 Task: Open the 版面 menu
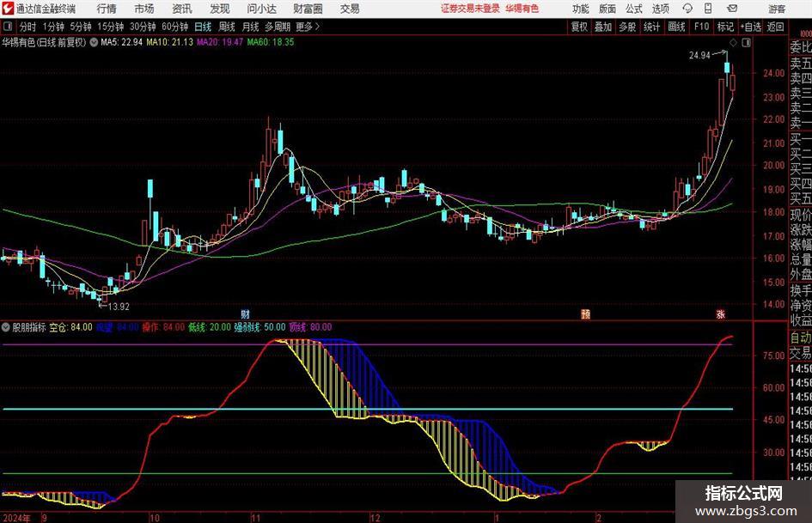(x=607, y=9)
